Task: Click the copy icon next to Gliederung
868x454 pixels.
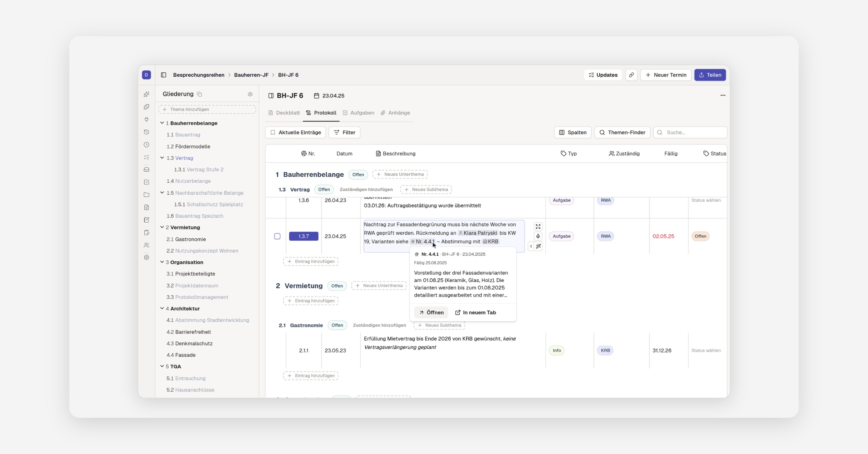Action: pos(199,94)
